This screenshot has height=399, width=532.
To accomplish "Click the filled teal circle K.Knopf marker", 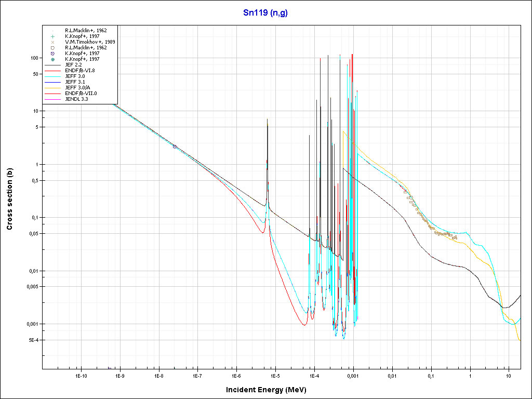I will tap(53, 59).
